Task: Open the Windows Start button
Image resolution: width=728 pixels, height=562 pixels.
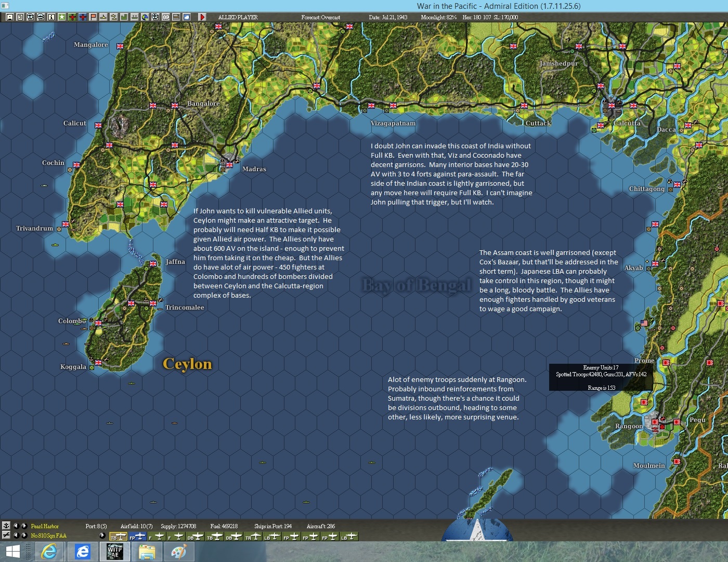Action: click(x=12, y=552)
